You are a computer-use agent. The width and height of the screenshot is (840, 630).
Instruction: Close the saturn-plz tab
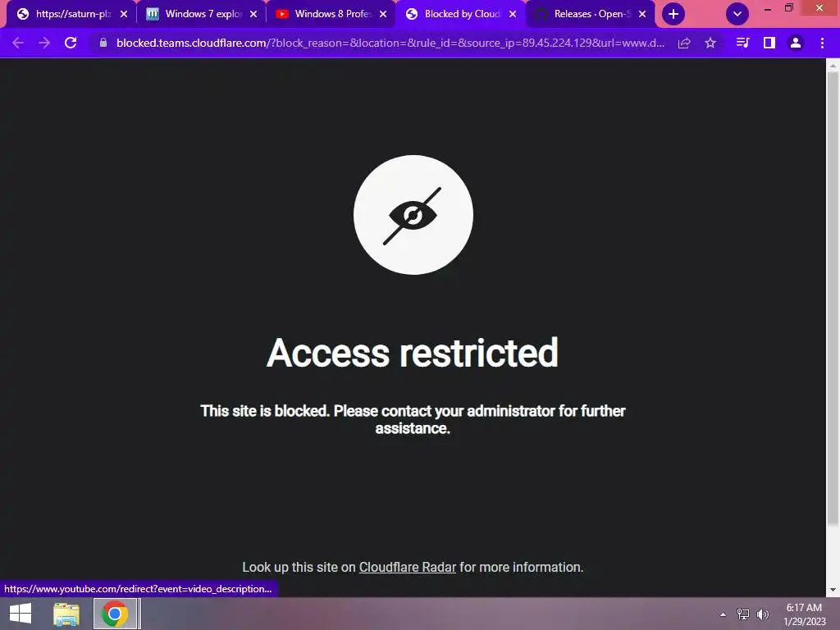pyautogui.click(x=124, y=14)
